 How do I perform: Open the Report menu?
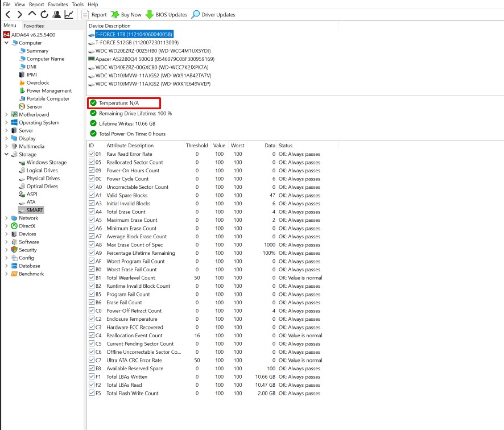pyautogui.click(x=36, y=5)
